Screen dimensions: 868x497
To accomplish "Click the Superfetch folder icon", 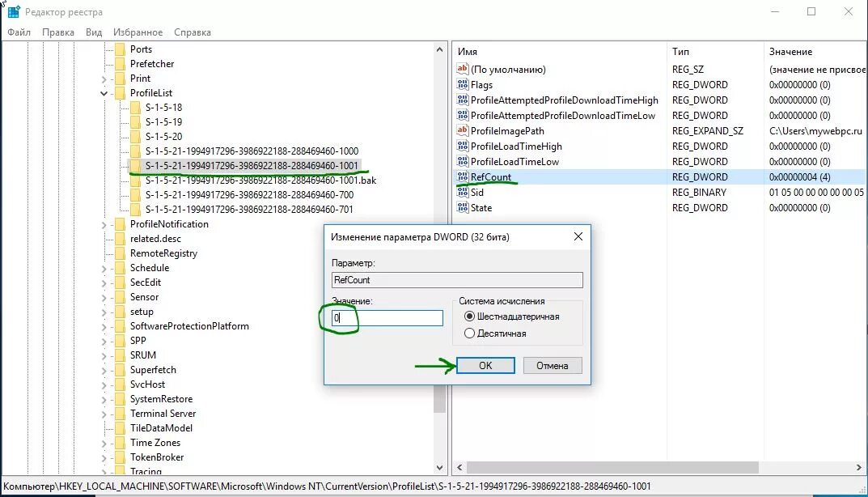I will pyautogui.click(x=120, y=370).
